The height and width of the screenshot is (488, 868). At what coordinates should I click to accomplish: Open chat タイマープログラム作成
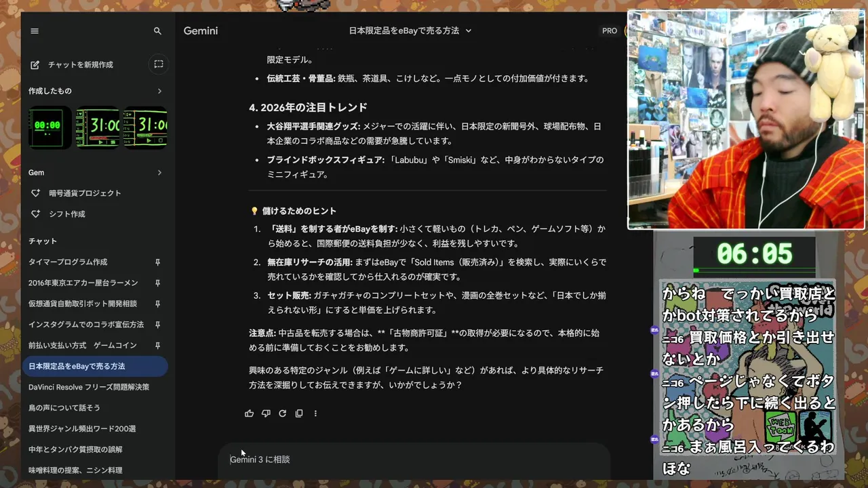point(68,262)
